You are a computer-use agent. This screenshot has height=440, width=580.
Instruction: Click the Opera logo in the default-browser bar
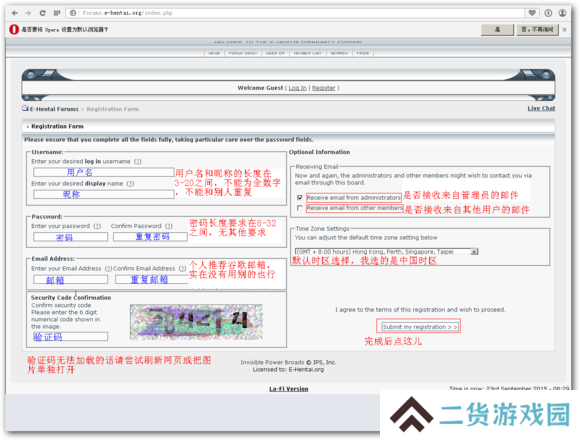pyautogui.click(x=14, y=29)
